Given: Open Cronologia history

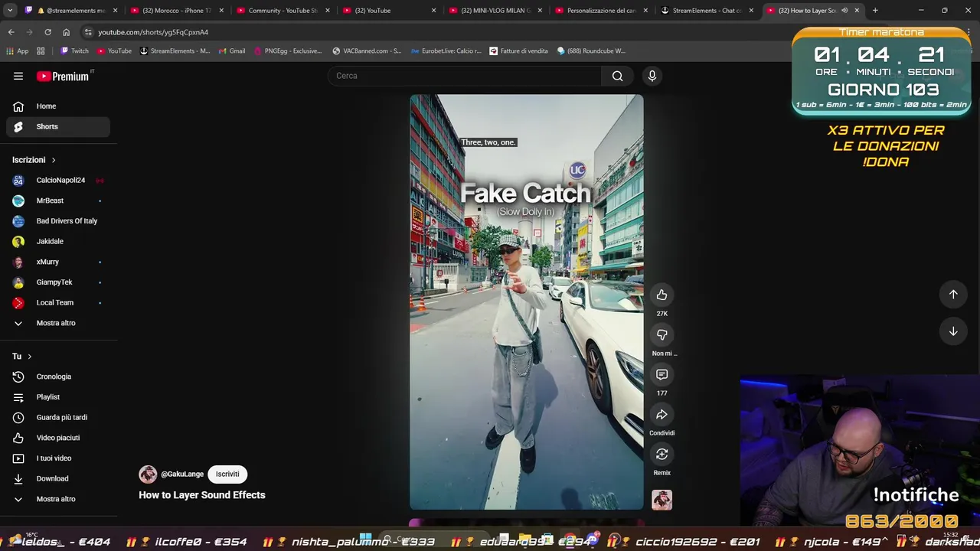Looking at the screenshot, I should pyautogui.click(x=58, y=377).
